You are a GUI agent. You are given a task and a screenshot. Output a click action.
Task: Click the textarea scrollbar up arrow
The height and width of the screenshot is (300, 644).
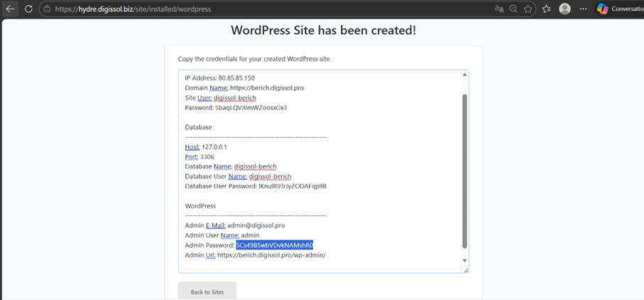click(x=464, y=75)
